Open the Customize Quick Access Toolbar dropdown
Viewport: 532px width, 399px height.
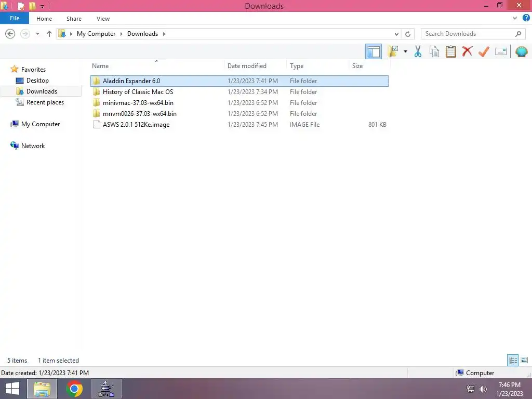click(x=43, y=6)
